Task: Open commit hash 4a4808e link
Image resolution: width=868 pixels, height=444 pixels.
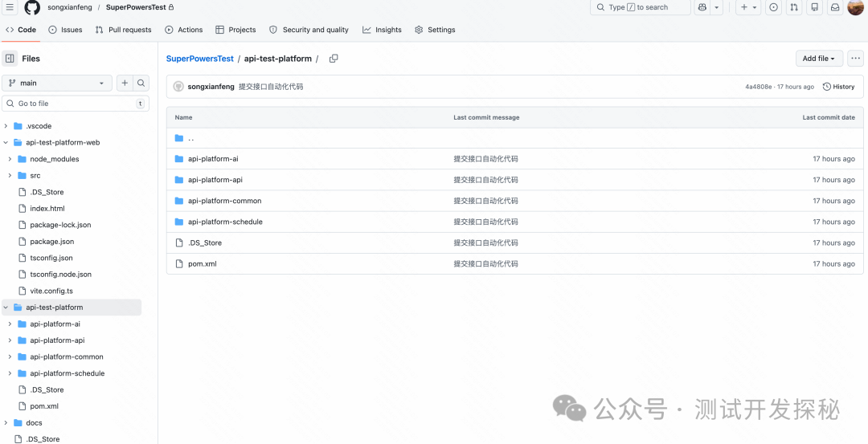Action: pos(758,87)
